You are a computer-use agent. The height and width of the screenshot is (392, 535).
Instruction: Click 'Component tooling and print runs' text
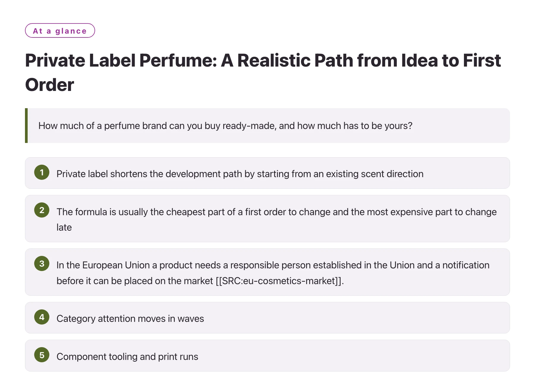(x=127, y=357)
